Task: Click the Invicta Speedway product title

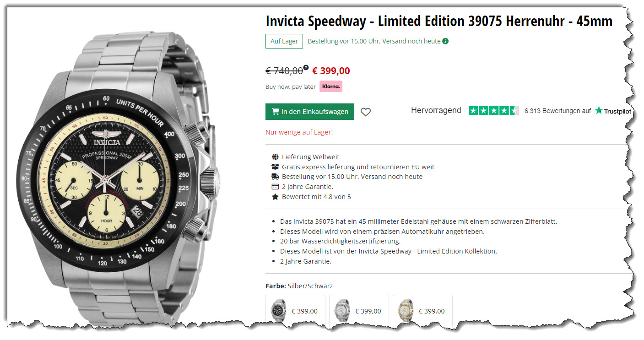Action: pyautogui.click(x=439, y=22)
